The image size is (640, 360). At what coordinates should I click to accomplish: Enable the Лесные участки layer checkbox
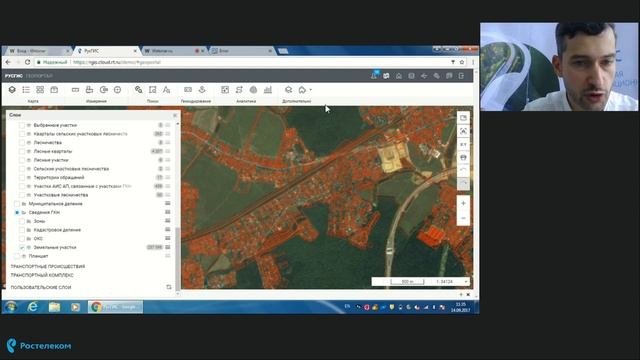tap(22, 160)
